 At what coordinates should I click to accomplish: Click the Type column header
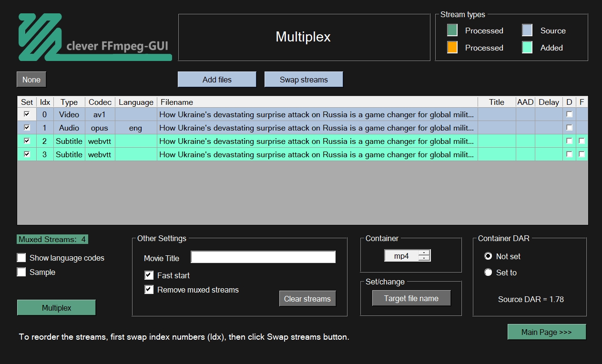coord(69,102)
